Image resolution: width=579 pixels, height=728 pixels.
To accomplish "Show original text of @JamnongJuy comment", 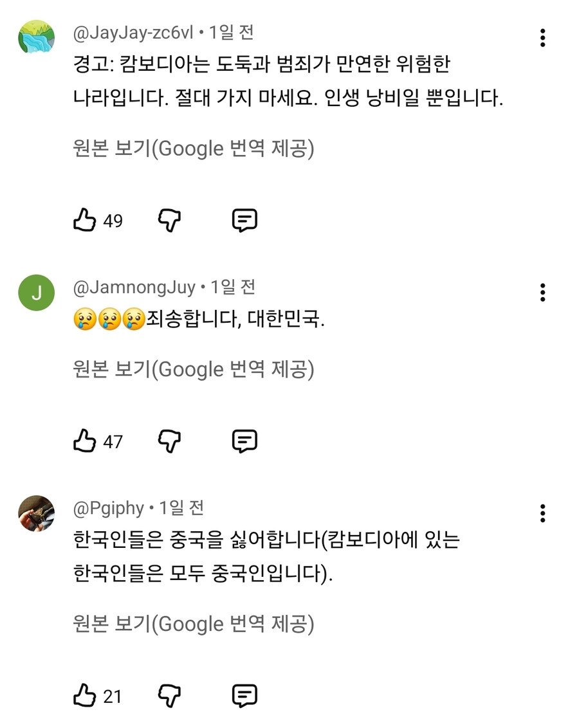I will click(x=194, y=369).
